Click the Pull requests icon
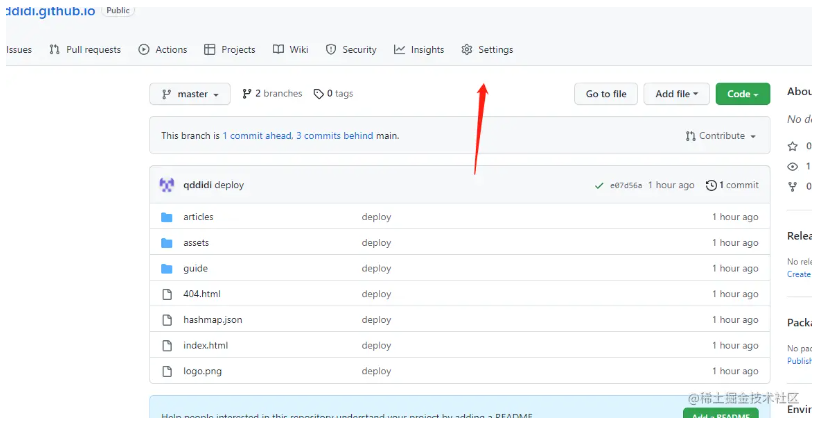 point(54,50)
